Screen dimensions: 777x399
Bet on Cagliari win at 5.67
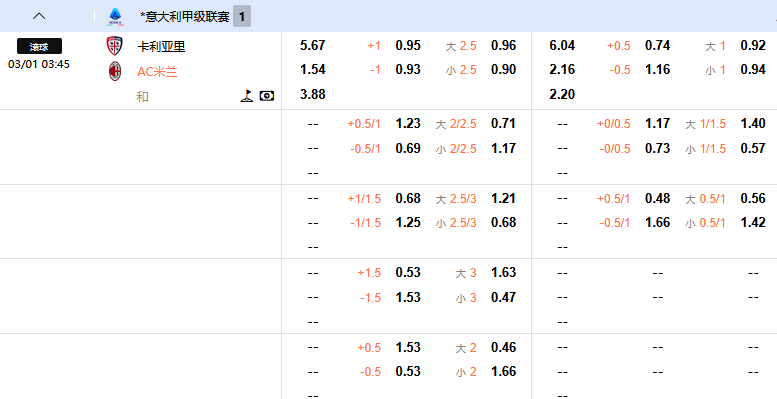point(313,46)
